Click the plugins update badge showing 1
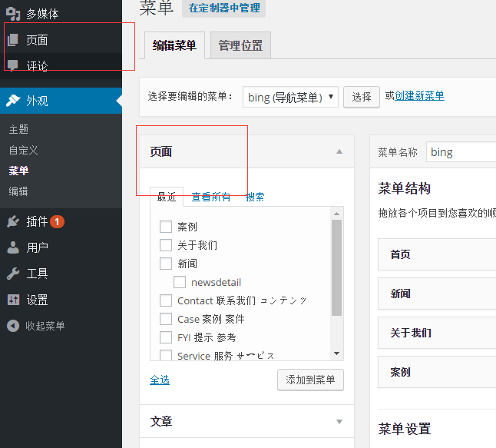496x448 pixels. [x=57, y=221]
